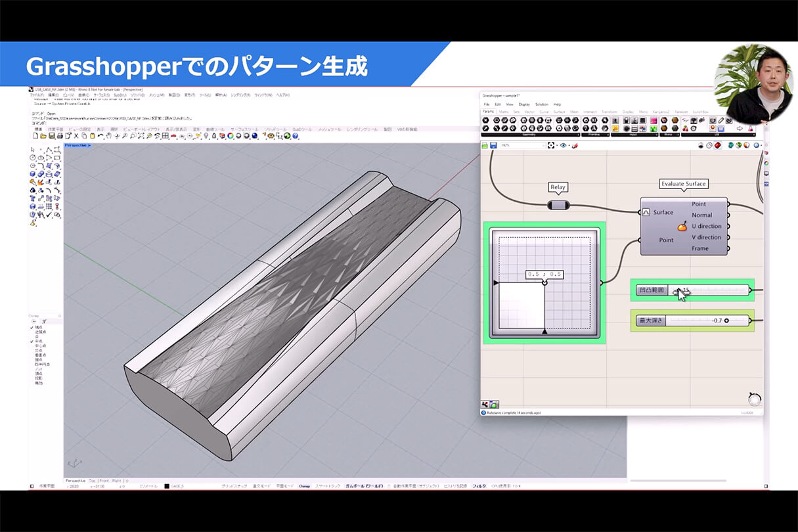Select the arrow pointer tool in Rhino sidebar
Viewport: 798px width, 532px height.
[33, 150]
